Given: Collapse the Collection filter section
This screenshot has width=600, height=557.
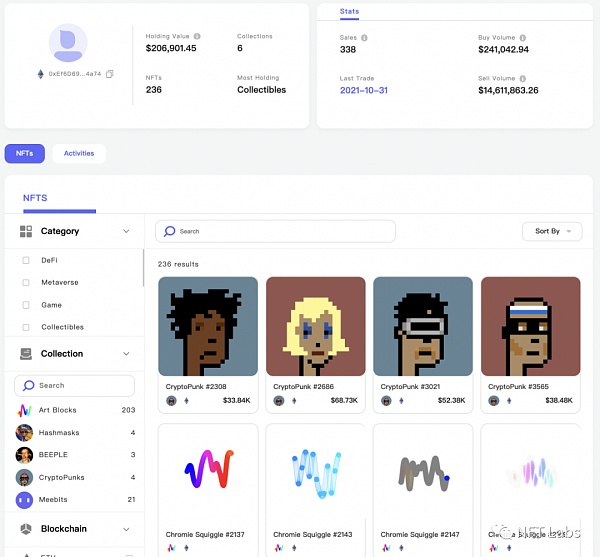Looking at the screenshot, I should click(126, 353).
